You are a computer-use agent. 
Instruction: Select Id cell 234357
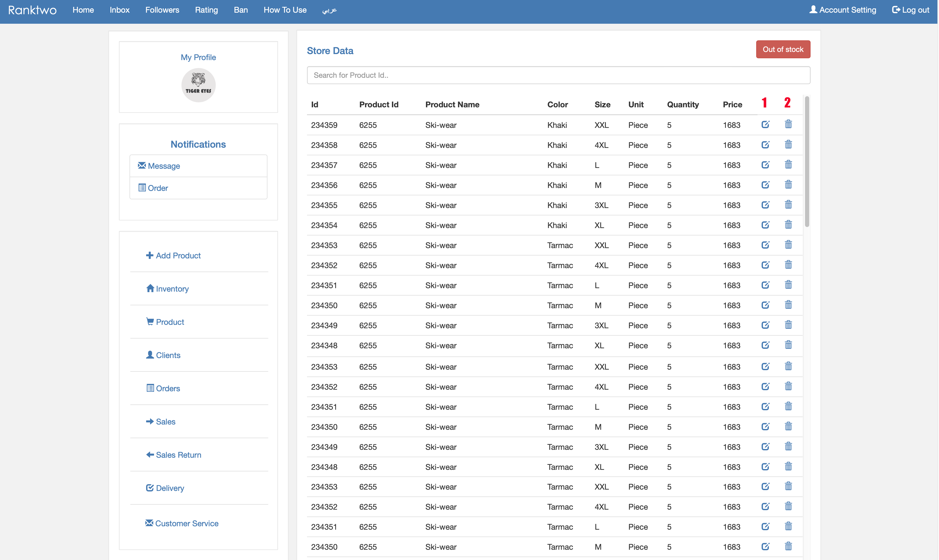tap(324, 165)
